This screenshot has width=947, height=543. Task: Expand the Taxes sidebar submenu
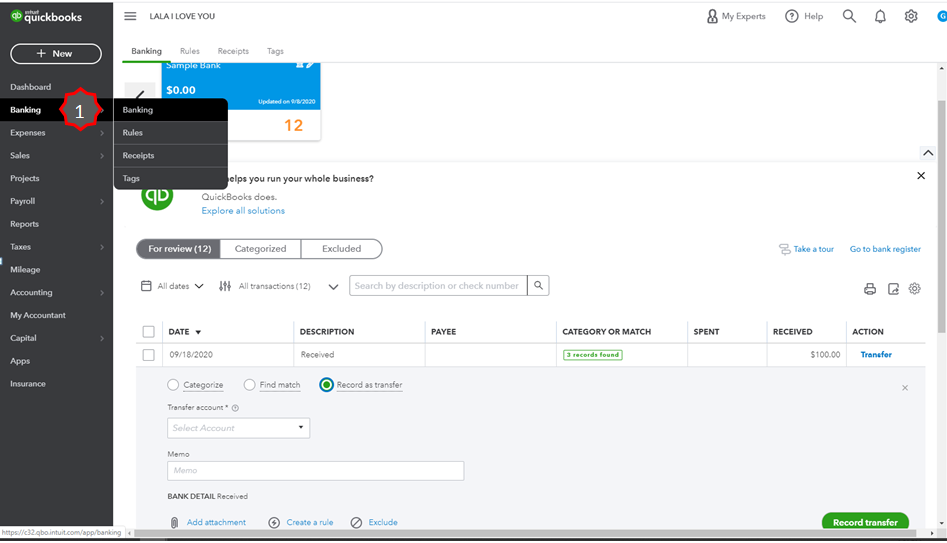pos(101,247)
